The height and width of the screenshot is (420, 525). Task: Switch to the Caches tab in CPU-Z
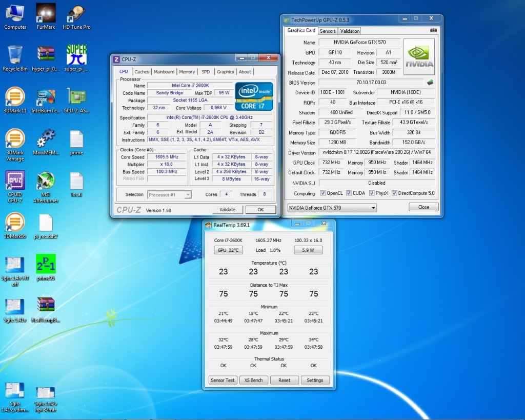(142, 72)
